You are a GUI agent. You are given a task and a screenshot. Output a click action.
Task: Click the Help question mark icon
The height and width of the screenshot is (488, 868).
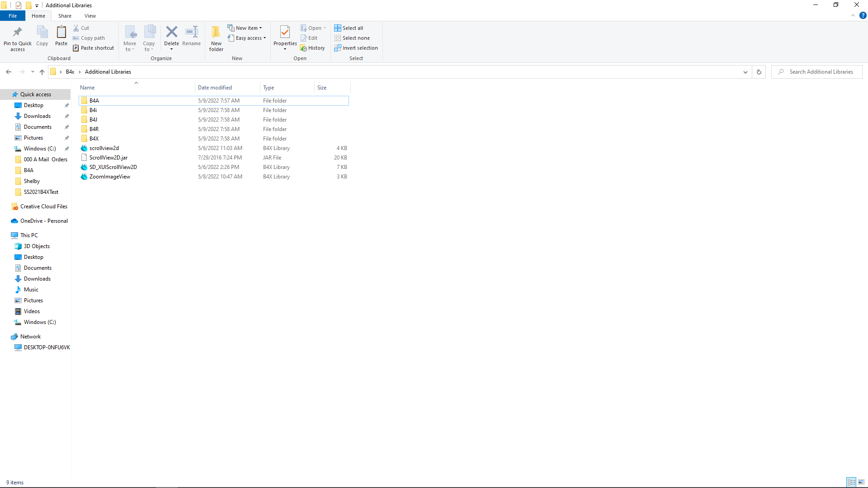(863, 15)
